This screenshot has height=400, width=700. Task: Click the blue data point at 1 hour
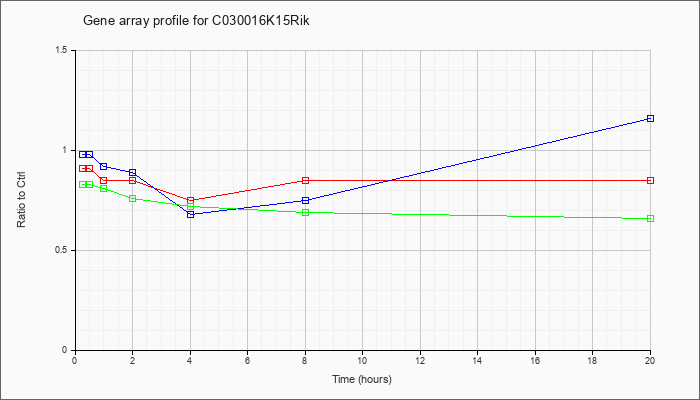pyautogui.click(x=104, y=167)
